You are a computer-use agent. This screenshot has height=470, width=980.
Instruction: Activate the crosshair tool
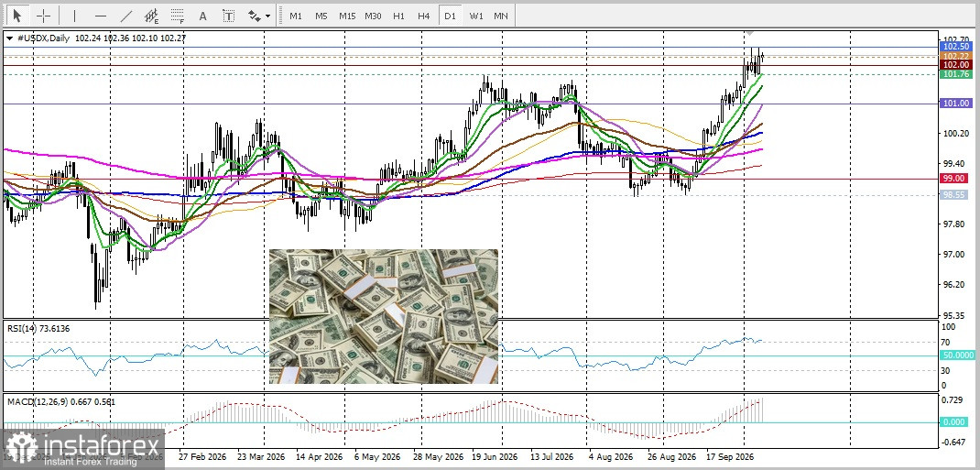click(43, 16)
